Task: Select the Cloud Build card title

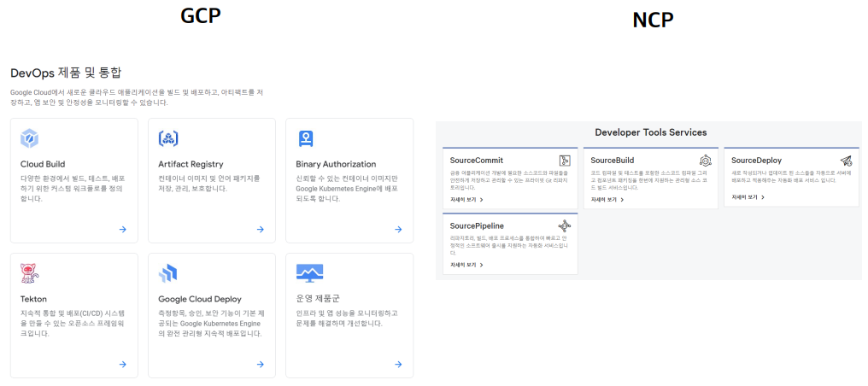Action: click(43, 164)
